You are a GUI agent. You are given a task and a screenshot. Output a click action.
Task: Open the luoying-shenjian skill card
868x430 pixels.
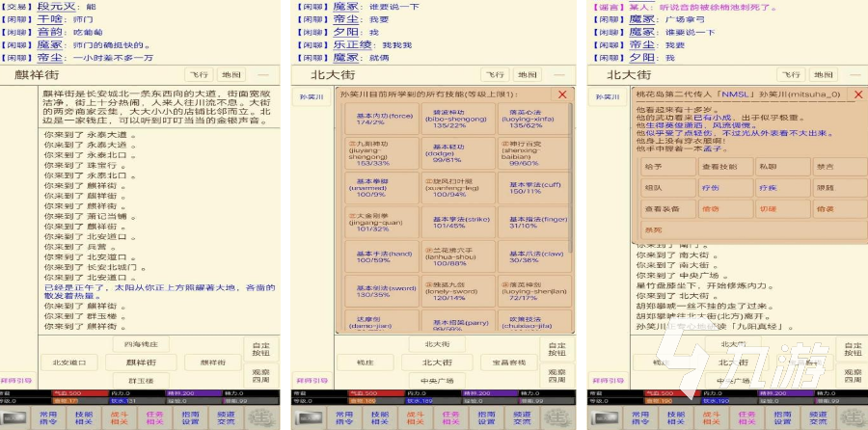(x=533, y=291)
